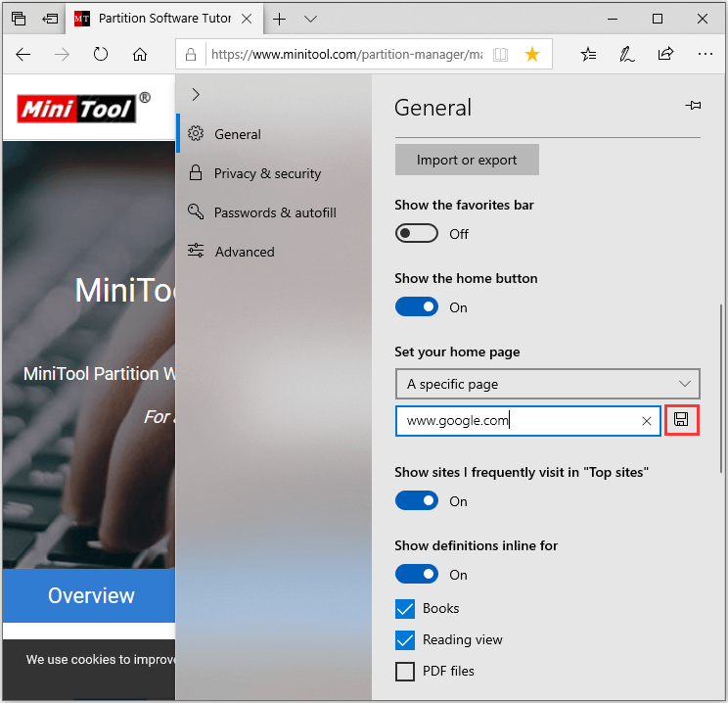This screenshot has width=728, height=703.
Task: Pin the settings pane
Action: point(693,106)
